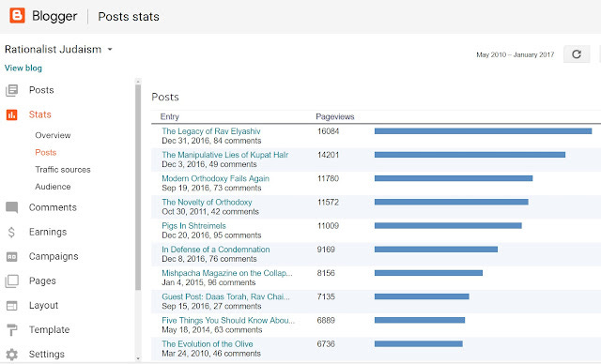
Task: Click the text Mar 24, 2010, 46 comments
Action: click(211, 354)
